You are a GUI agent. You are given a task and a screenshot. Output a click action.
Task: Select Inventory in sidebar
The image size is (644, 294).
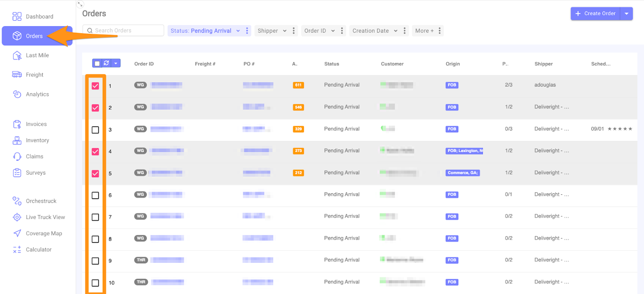point(37,140)
